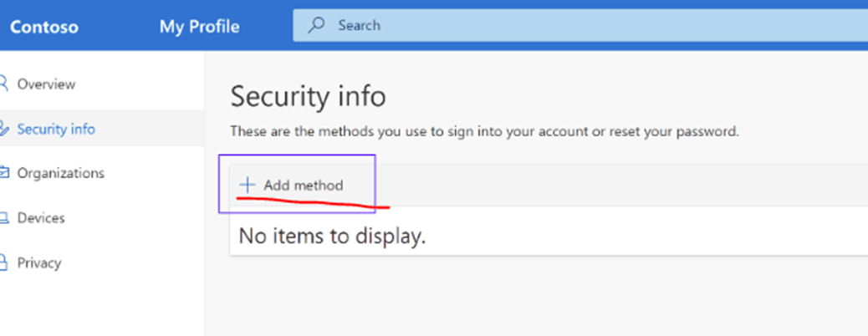Click the sign-in methods description text
The image size is (868, 336).
[484, 132]
